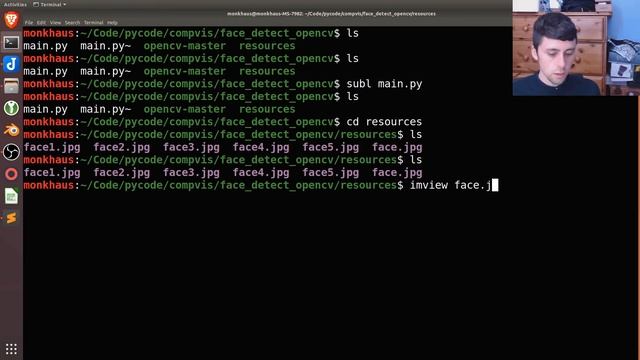Click the 'imview face.j' command text

(451, 185)
